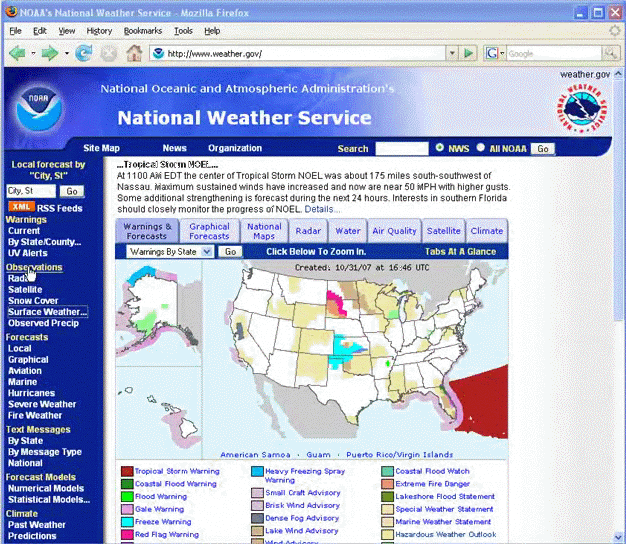Click the Stop loading icon
The image size is (626, 544).
click(x=109, y=53)
